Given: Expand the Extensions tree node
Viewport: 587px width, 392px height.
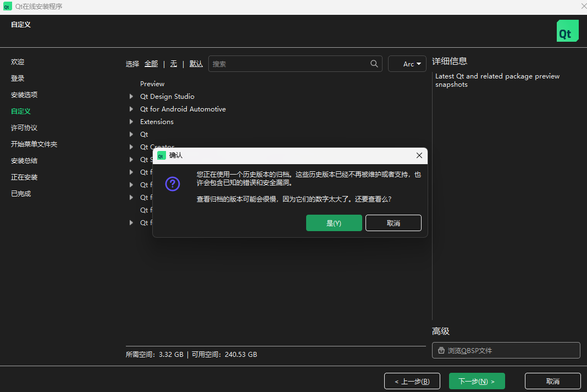Looking at the screenshot, I should pos(131,121).
